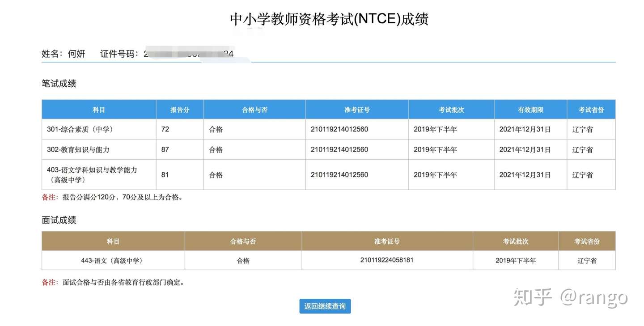This screenshot has height=326, width=644.
Task: Click 2019年下半年 in the 443-语文 interview row
Action: pyautogui.click(x=516, y=260)
